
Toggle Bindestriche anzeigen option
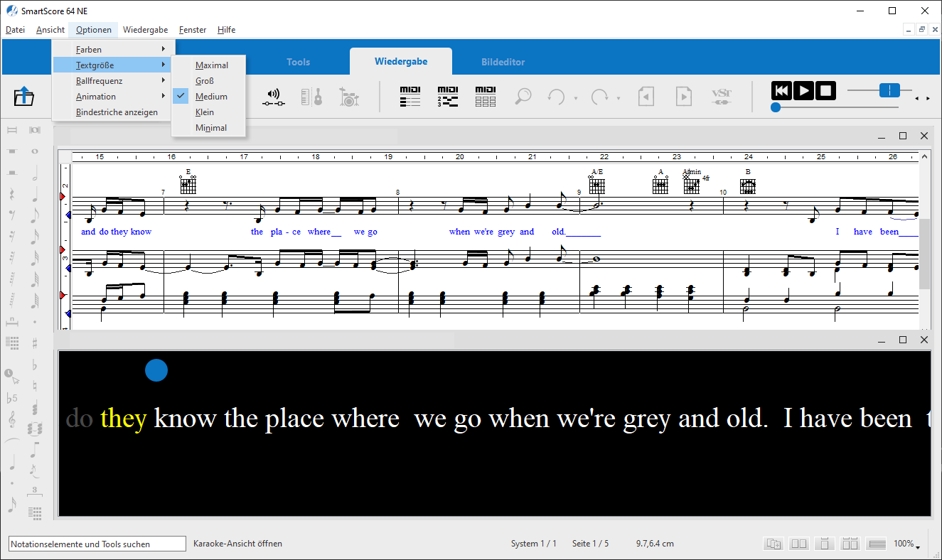[x=117, y=112]
